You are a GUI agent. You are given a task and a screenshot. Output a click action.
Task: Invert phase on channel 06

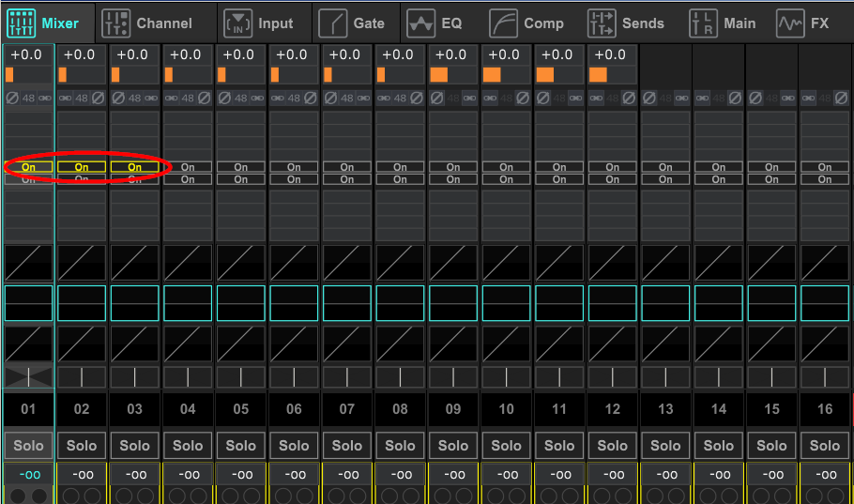point(311,98)
